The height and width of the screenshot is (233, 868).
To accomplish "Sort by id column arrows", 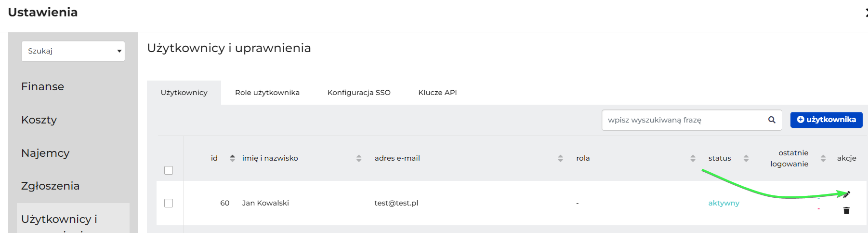I will coord(232,158).
